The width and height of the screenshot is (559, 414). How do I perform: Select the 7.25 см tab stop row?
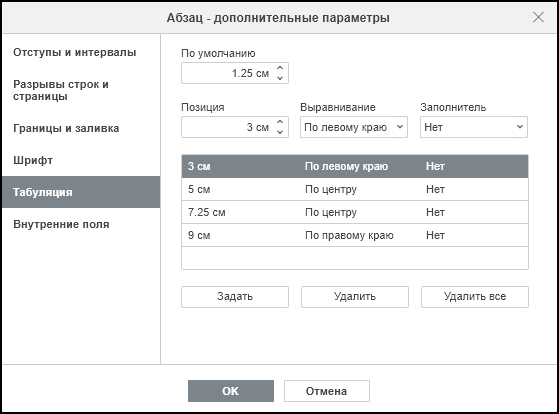(355, 212)
